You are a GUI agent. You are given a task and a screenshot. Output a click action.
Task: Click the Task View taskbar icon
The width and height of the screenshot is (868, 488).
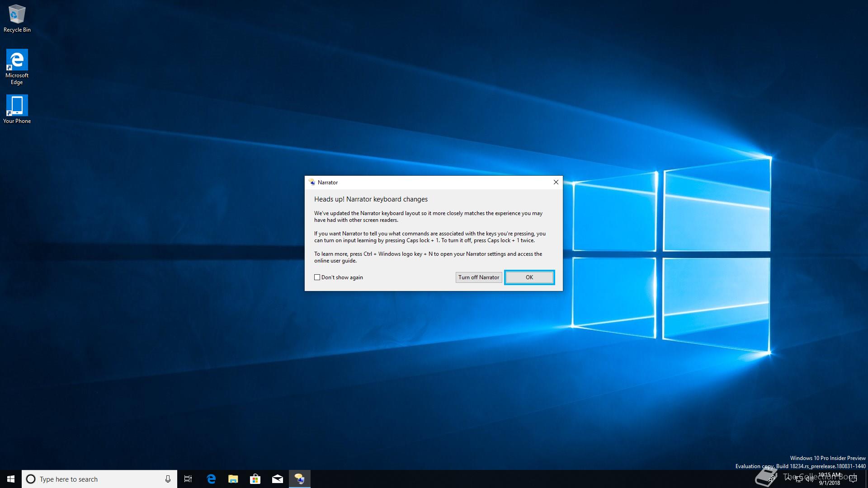pyautogui.click(x=188, y=479)
